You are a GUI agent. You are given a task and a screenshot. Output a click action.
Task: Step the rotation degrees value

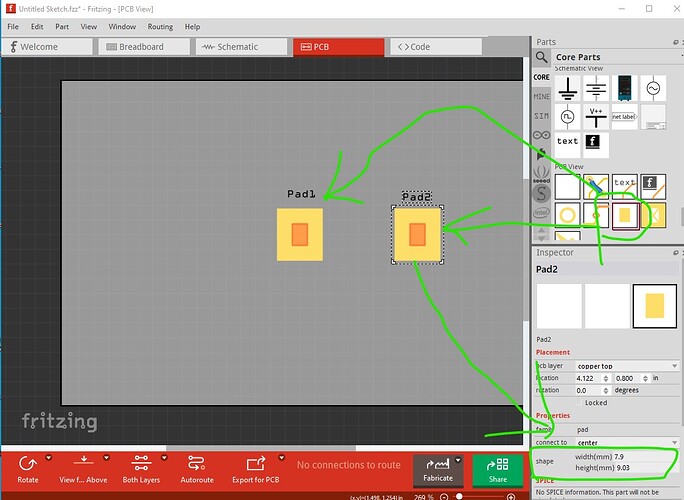tap(606, 390)
